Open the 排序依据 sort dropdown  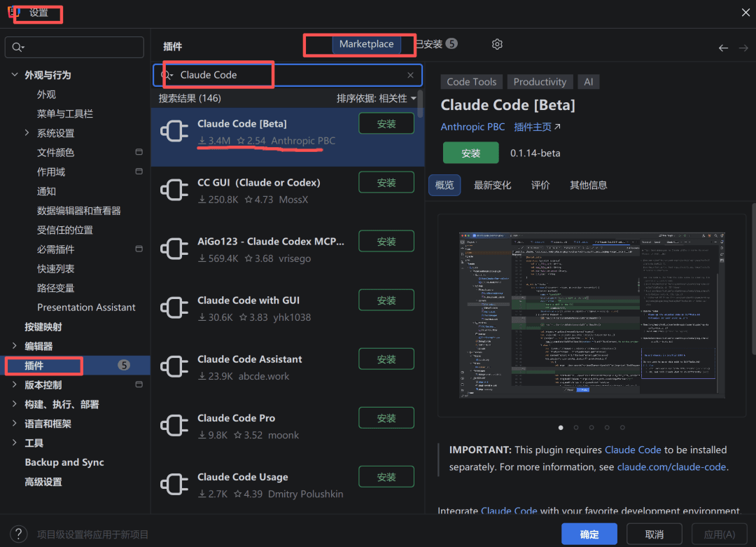[376, 98]
